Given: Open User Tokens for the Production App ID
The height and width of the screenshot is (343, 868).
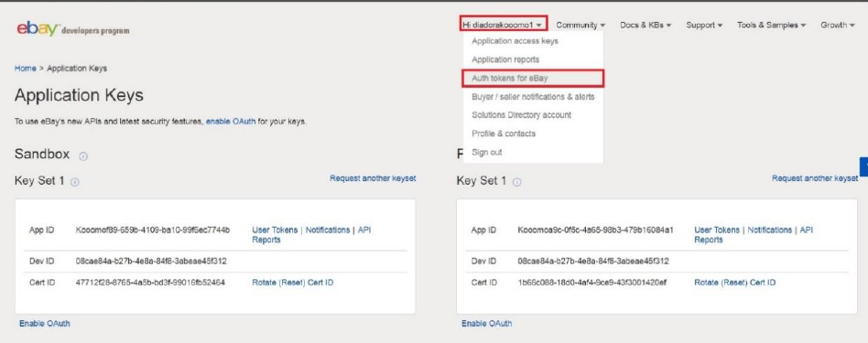Looking at the screenshot, I should pyautogui.click(x=717, y=230).
